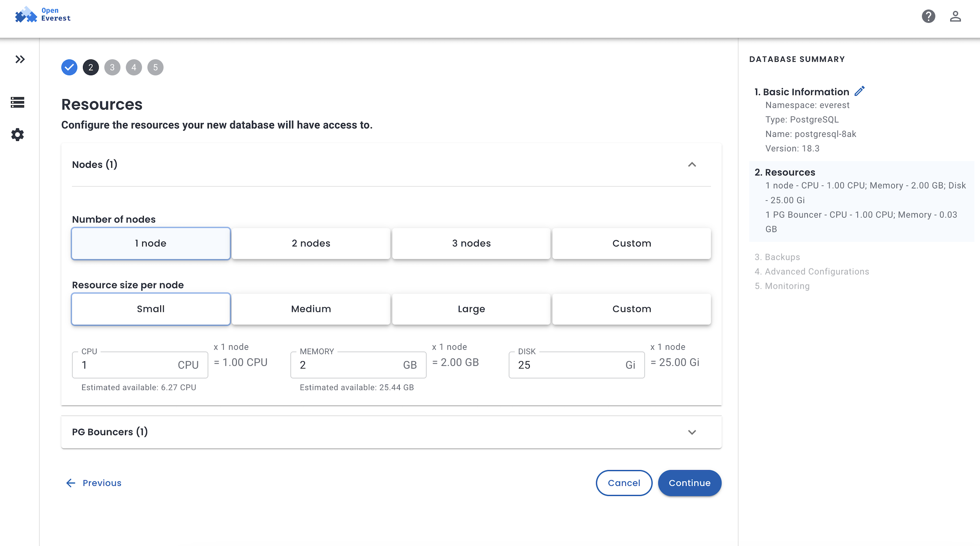Go to completed step 1 checkmark
Image resolution: width=980 pixels, height=546 pixels.
tap(69, 67)
